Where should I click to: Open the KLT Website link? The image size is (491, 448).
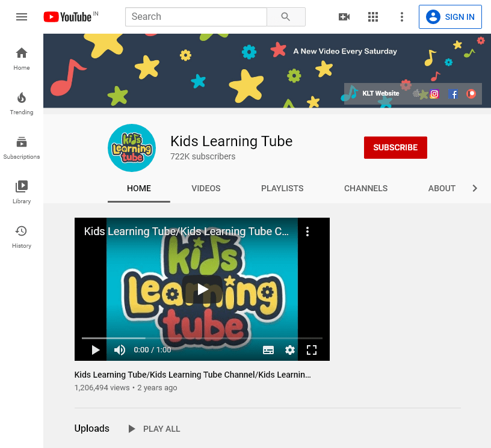[x=381, y=93]
